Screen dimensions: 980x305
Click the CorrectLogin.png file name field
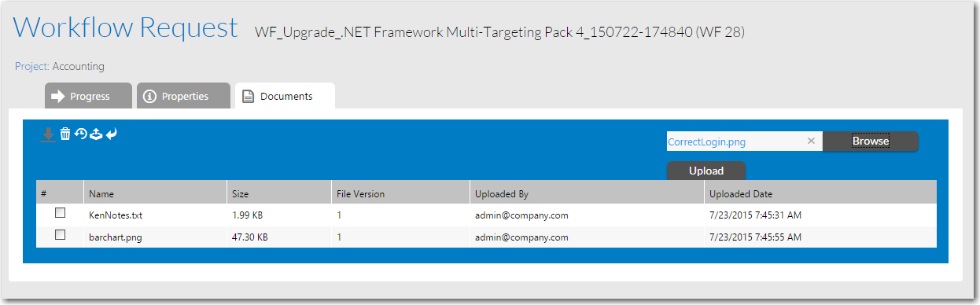point(735,141)
